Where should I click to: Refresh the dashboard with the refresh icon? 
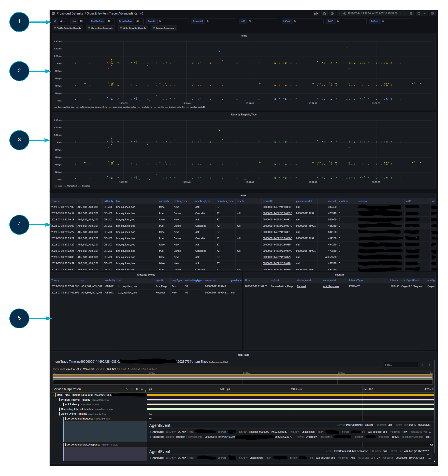[419, 14]
